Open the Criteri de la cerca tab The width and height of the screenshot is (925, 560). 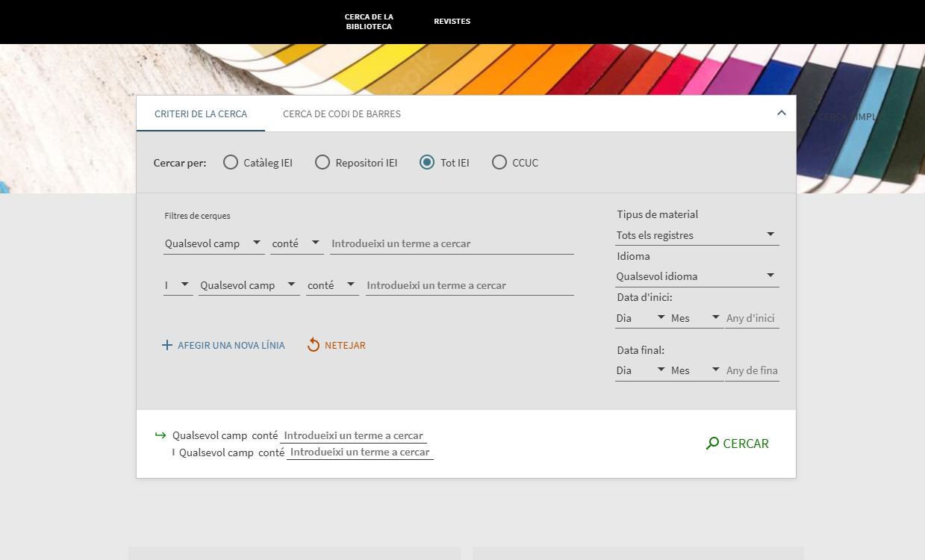[200, 114]
